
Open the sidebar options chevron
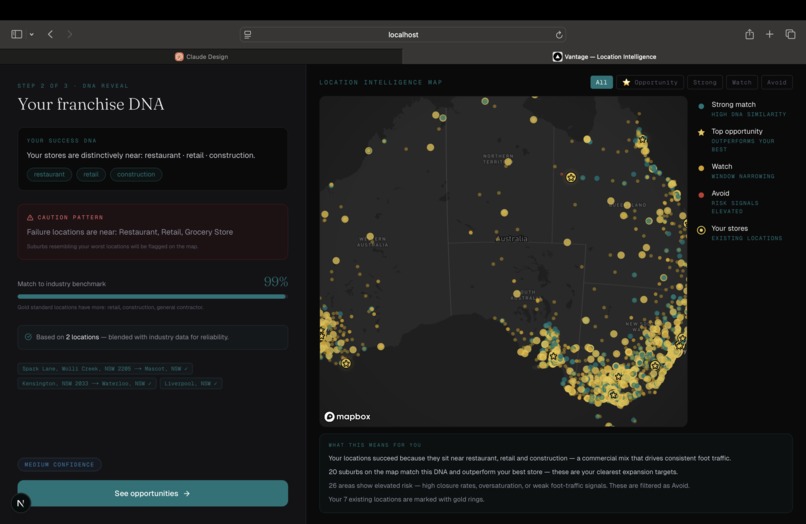(x=31, y=34)
